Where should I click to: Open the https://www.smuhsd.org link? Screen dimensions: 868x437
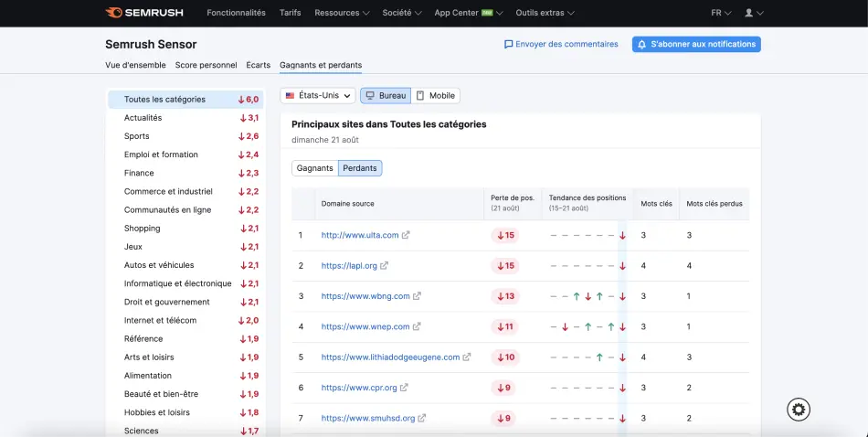pos(367,418)
